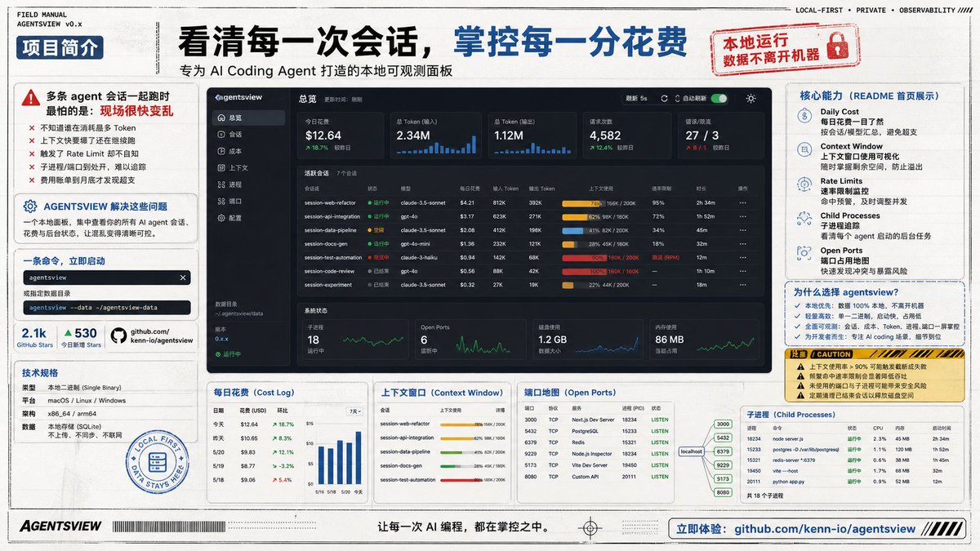
Task: Click the Rate Limits feature icon
Action: tap(804, 186)
